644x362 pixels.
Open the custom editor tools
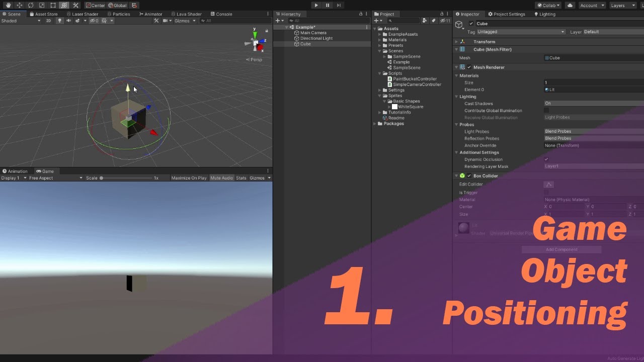pyautogui.click(x=75, y=5)
